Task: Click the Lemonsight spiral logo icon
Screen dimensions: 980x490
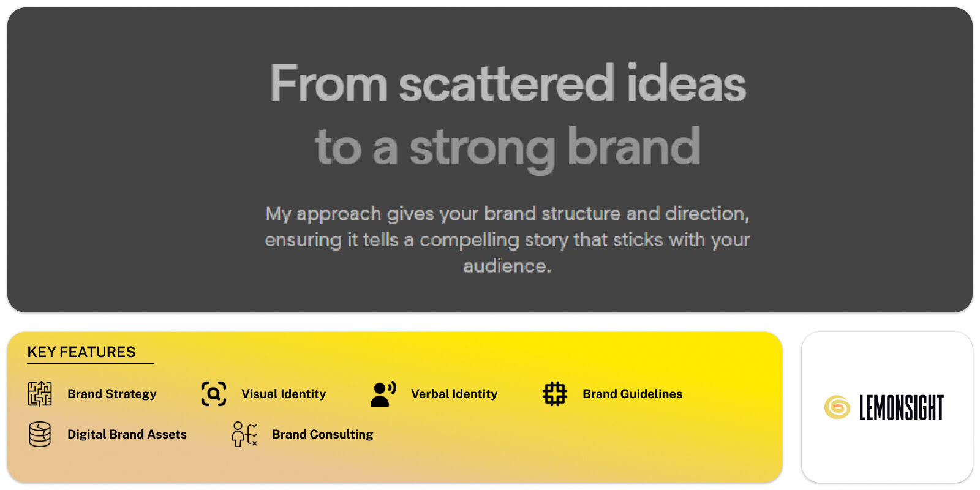Action: (837, 407)
